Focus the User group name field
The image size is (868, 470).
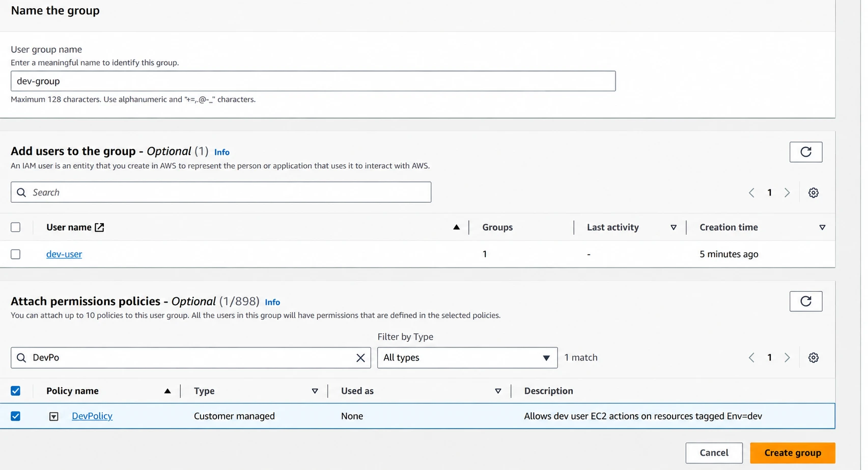[313, 81]
